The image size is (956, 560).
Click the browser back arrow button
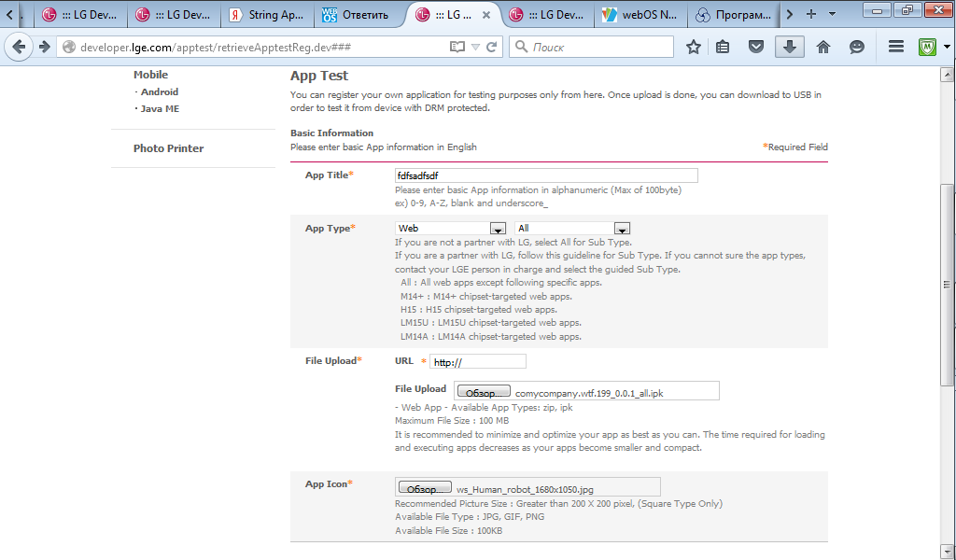pyautogui.click(x=18, y=47)
